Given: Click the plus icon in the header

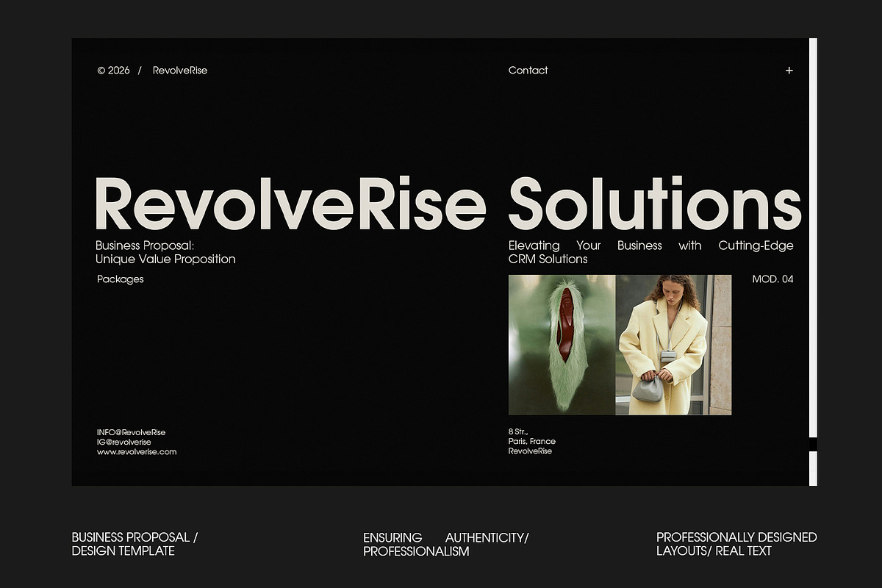Looking at the screenshot, I should click(x=789, y=71).
